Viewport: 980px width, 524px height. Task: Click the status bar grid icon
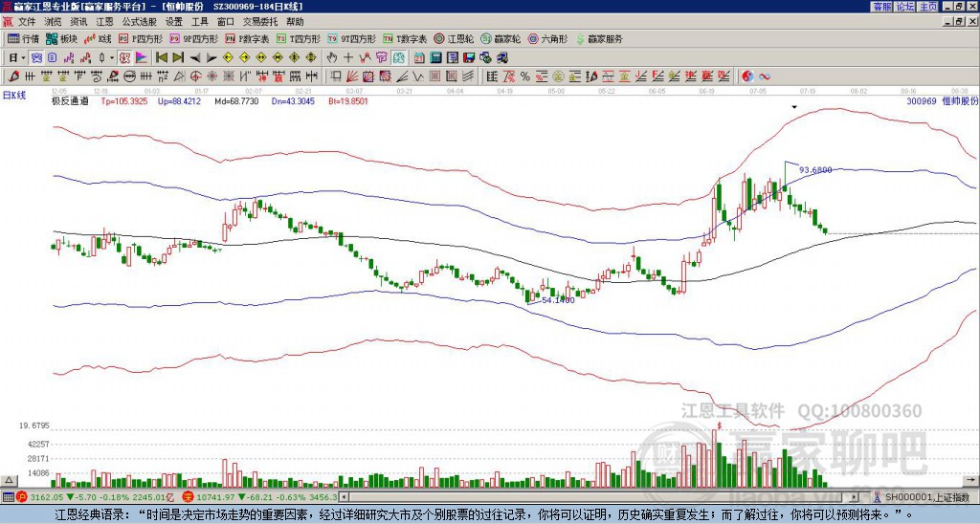(x=8, y=497)
